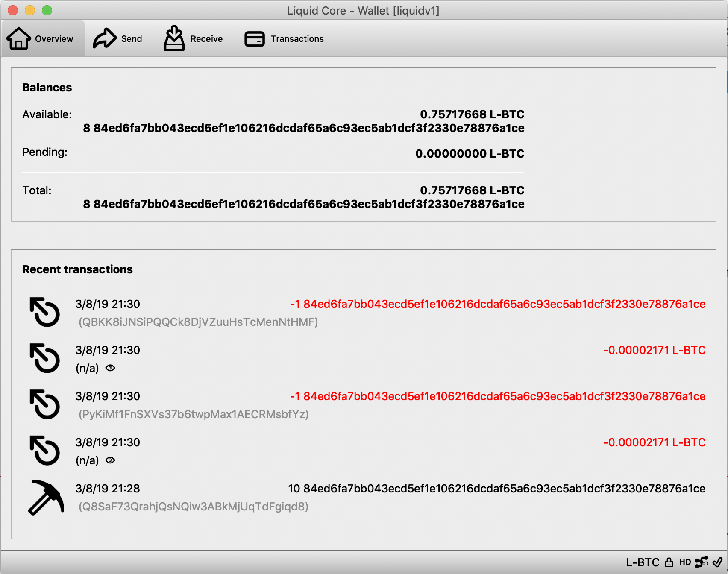The height and width of the screenshot is (574, 728).
Task: Click the icon next to QBKK8iJNSiPQQCk8's following fee row
Action: [x=45, y=358]
